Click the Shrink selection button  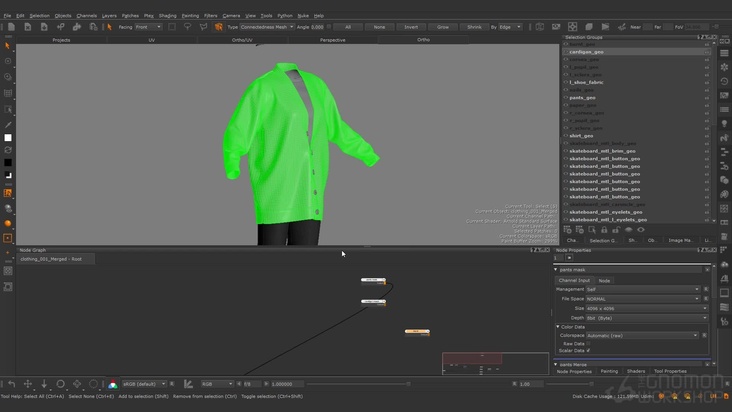pos(474,27)
